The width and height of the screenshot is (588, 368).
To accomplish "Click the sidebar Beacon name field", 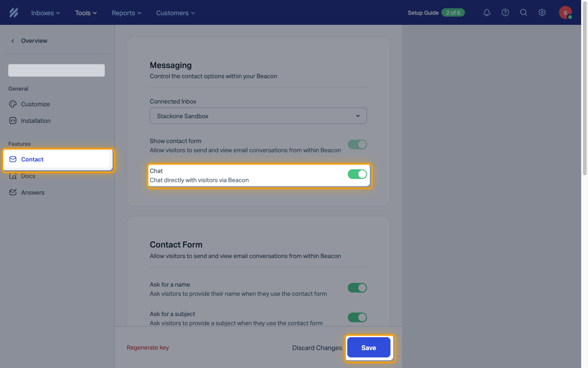I will point(57,70).
